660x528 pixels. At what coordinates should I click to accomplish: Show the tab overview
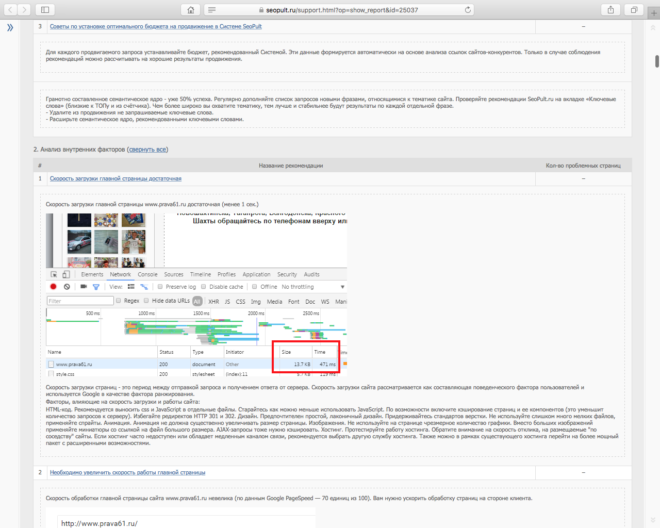pos(634,9)
